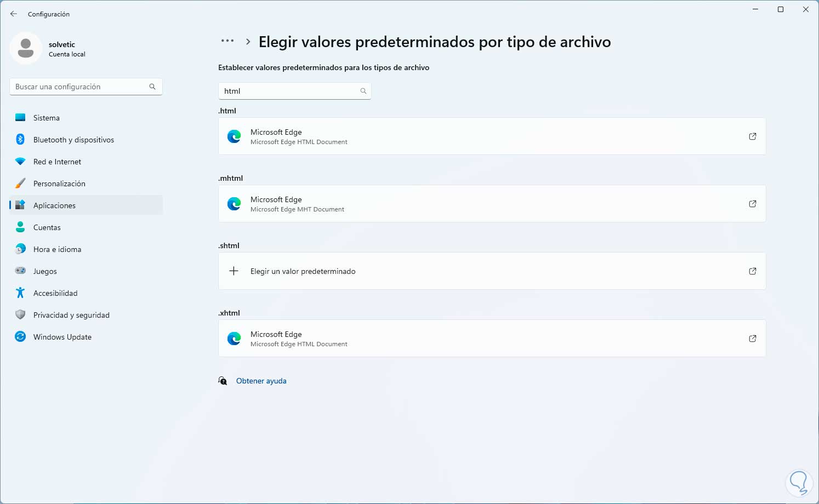The image size is (819, 504).
Task: Open Windows Update settings
Action: pyautogui.click(x=86, y=337)
